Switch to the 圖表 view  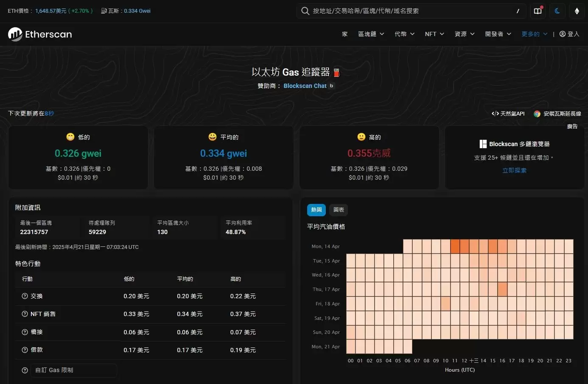point(338,210)
